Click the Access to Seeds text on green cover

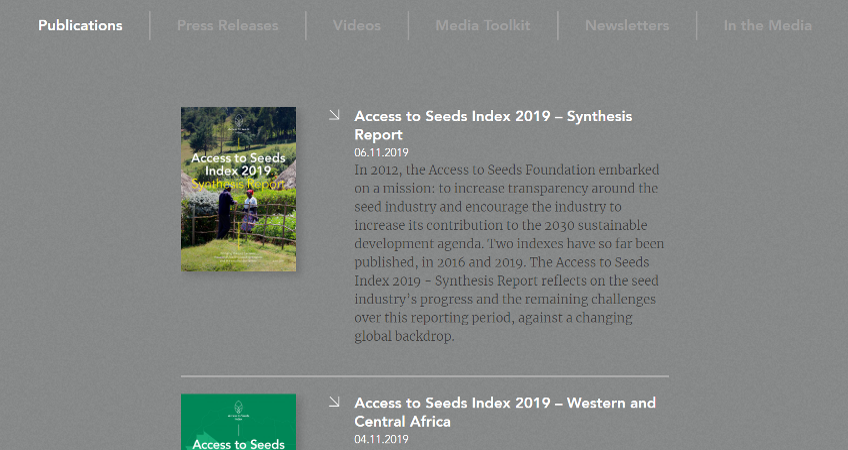click(238, 444)
